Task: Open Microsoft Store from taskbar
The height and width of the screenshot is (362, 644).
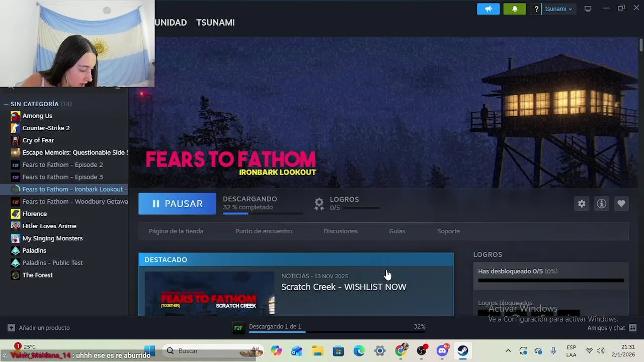Action: [x=338, y=350]
